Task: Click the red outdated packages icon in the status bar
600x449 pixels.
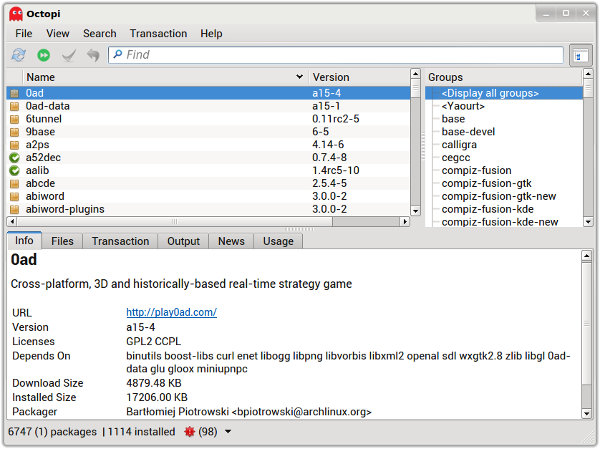Action: click(189, 432)
